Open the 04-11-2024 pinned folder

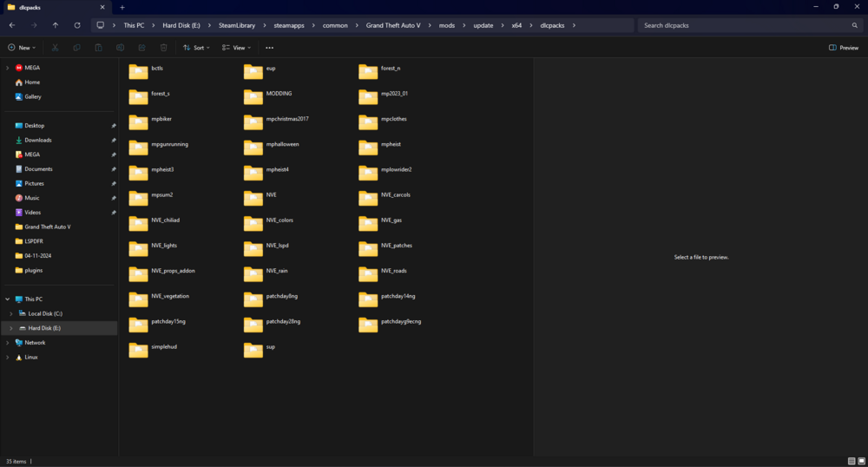pyautogui.click(x=37, y=255)
